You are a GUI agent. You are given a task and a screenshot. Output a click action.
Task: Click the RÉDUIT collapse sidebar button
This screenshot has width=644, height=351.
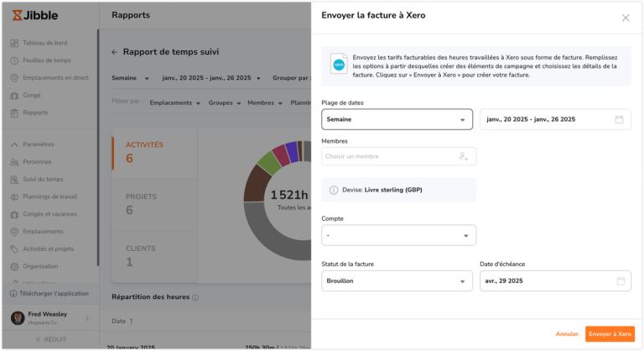click(x=51, y=340)
